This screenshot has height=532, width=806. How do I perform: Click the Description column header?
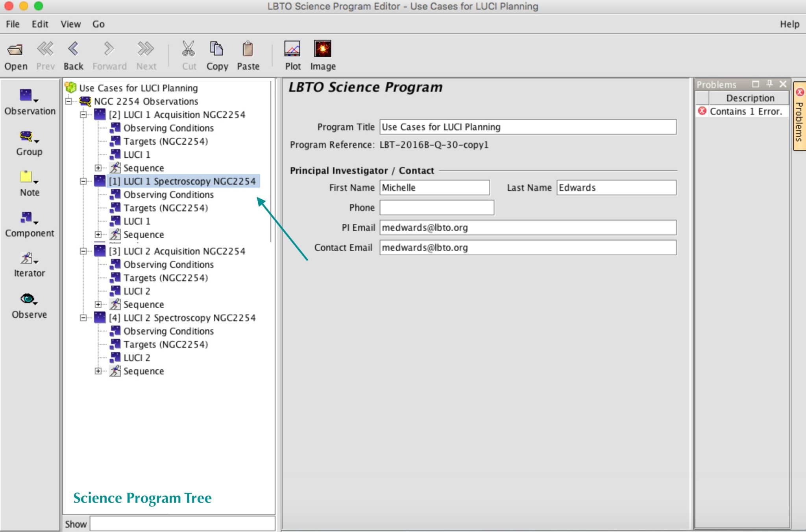click(749, 98)
